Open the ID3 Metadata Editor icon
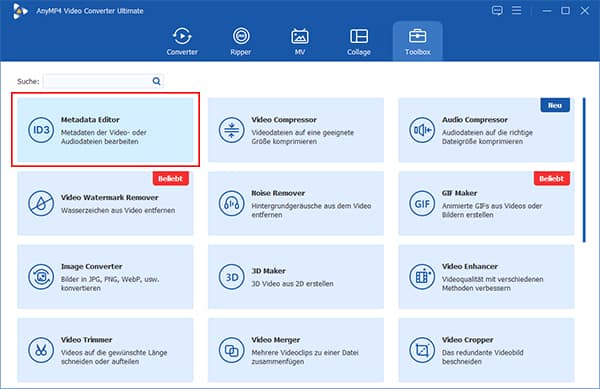This screenshot has height=389, width=600. (41, 130)
